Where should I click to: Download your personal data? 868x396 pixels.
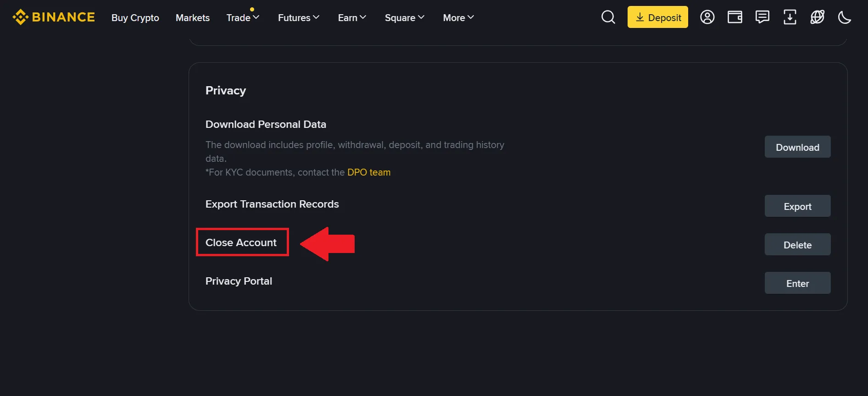(x=797, y=147)
